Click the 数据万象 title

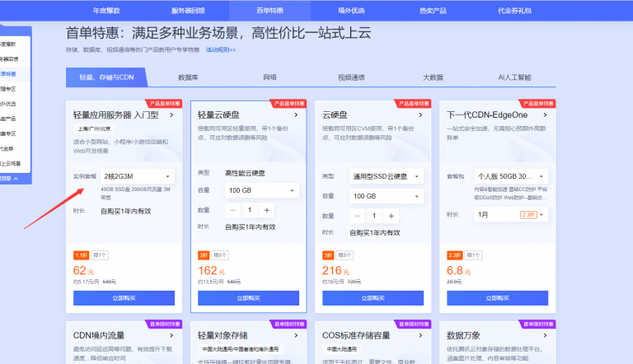coord(463,335)
